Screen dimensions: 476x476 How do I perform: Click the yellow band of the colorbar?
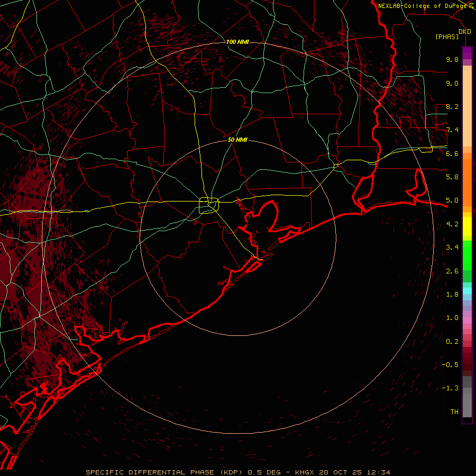click(467, 226)
